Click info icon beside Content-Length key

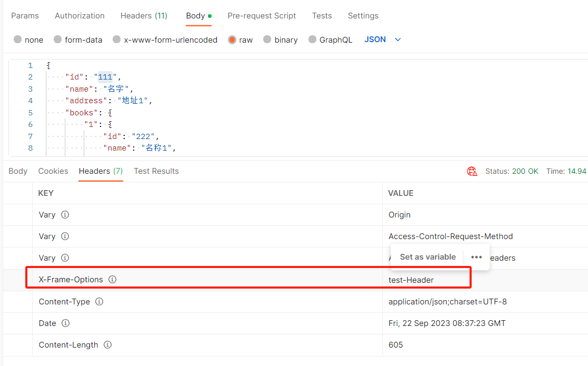(x=107, y=345)
